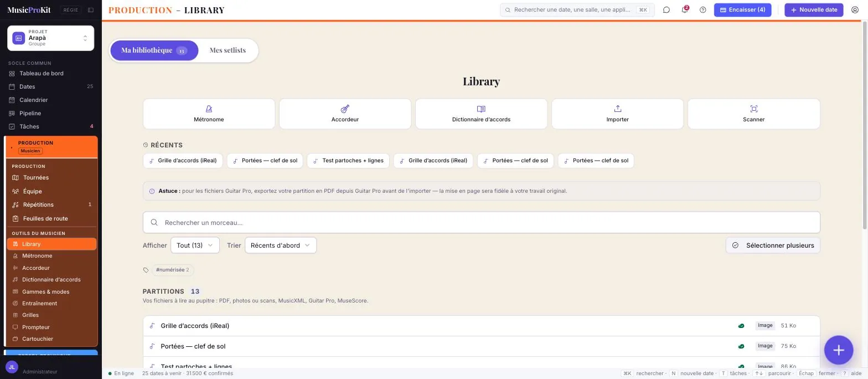This screenshot has height=379, width=868.
Task: Click info icon beside Astuce
Action: pos(152,191)
